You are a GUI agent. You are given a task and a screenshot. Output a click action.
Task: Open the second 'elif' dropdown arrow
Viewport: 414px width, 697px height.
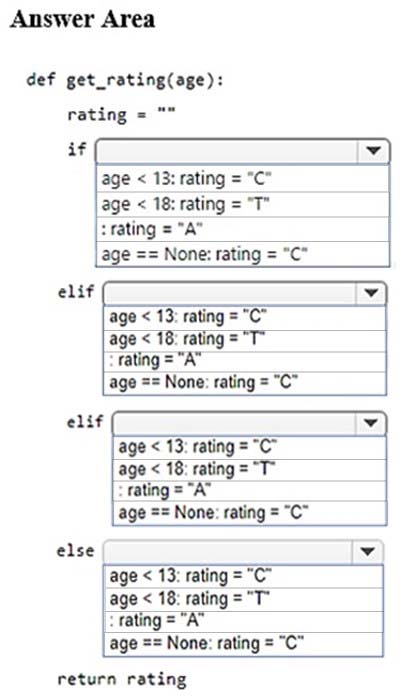point(371,423)
